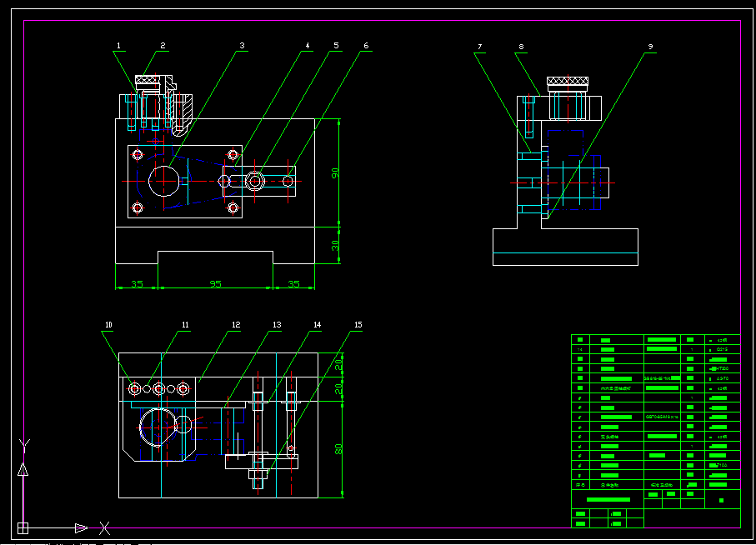Click the 30 vertical dimension text
This screenshot has width=756, height=545.
pyautogui.click(x=335, y=245)
